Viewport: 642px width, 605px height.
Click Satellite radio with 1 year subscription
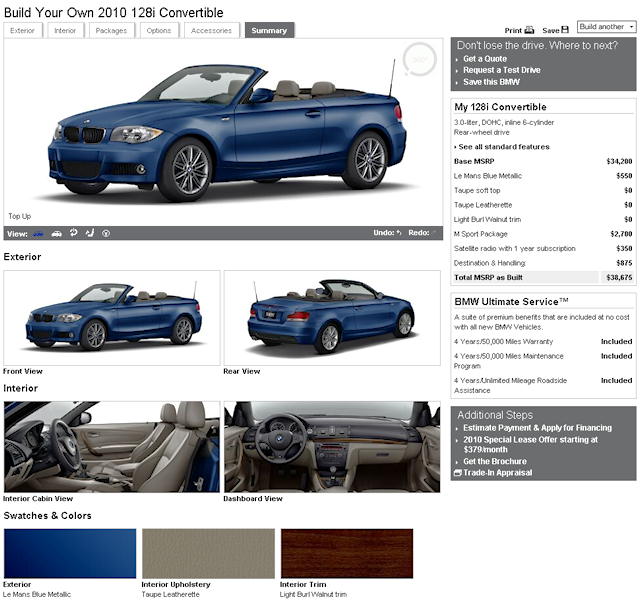point(515,248)
